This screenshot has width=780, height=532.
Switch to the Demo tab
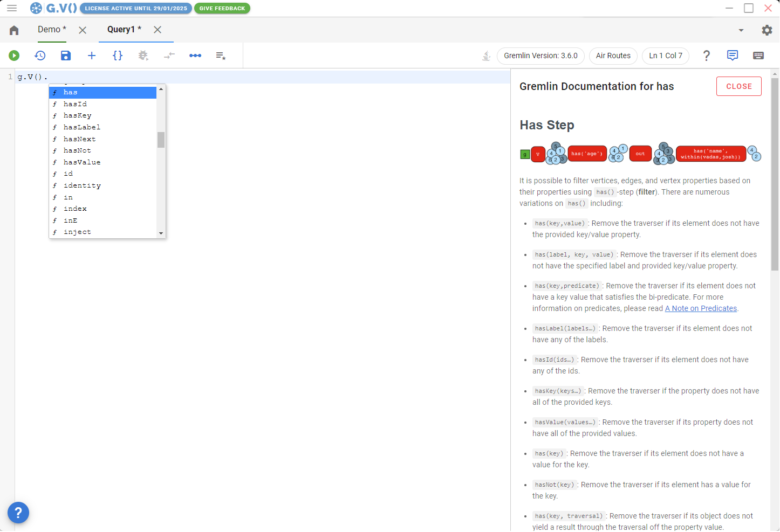point(49,30)
